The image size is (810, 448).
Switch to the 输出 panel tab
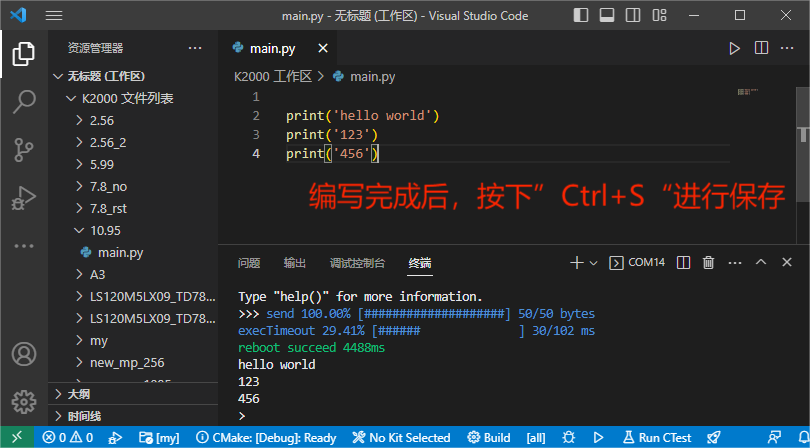point(294,263)
